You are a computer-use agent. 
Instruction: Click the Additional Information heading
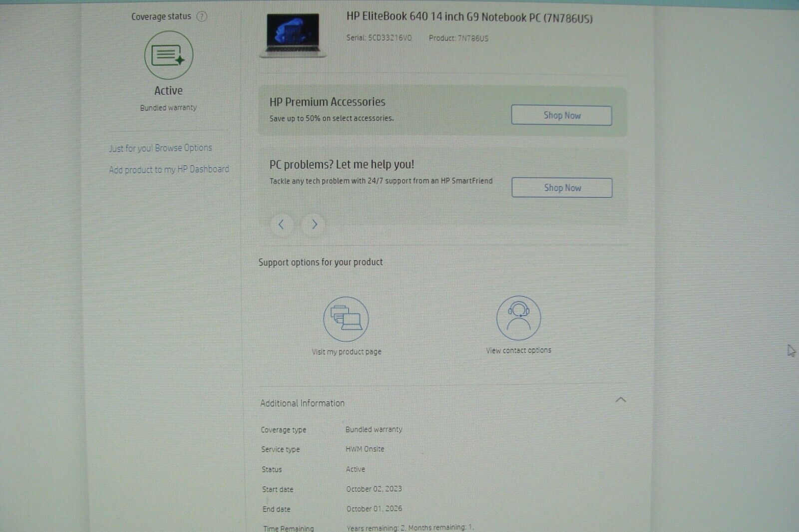[x=302, y=403]
